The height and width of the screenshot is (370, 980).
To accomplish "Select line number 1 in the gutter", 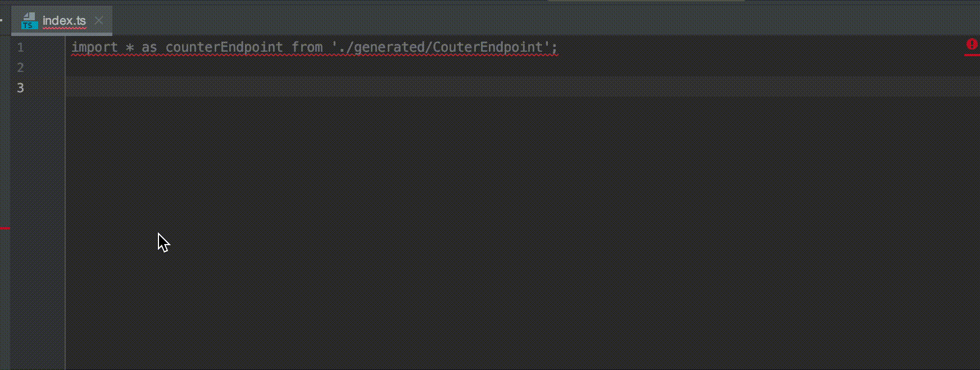I will pos(20,48).
